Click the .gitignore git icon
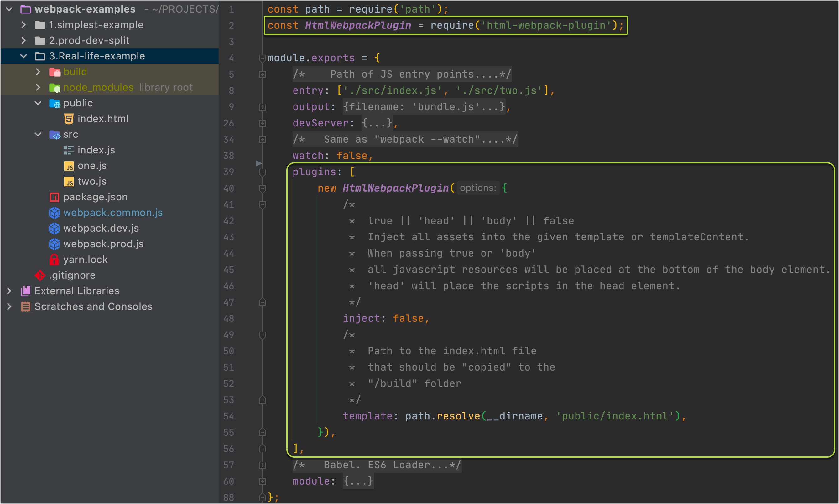The height and width of the screenshot is (504, 839). tap(40, 275)
